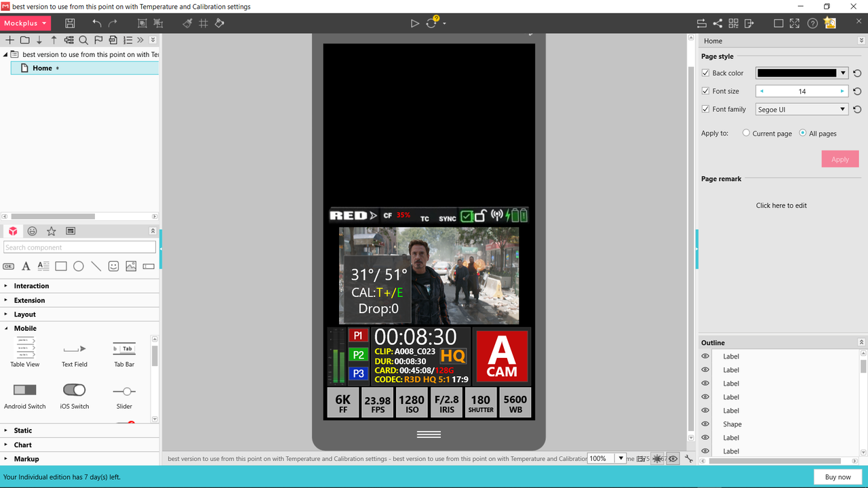This screenshot has height=488, width=868.
Task: Switch to the component library cube tab
Action: [13, 231]
